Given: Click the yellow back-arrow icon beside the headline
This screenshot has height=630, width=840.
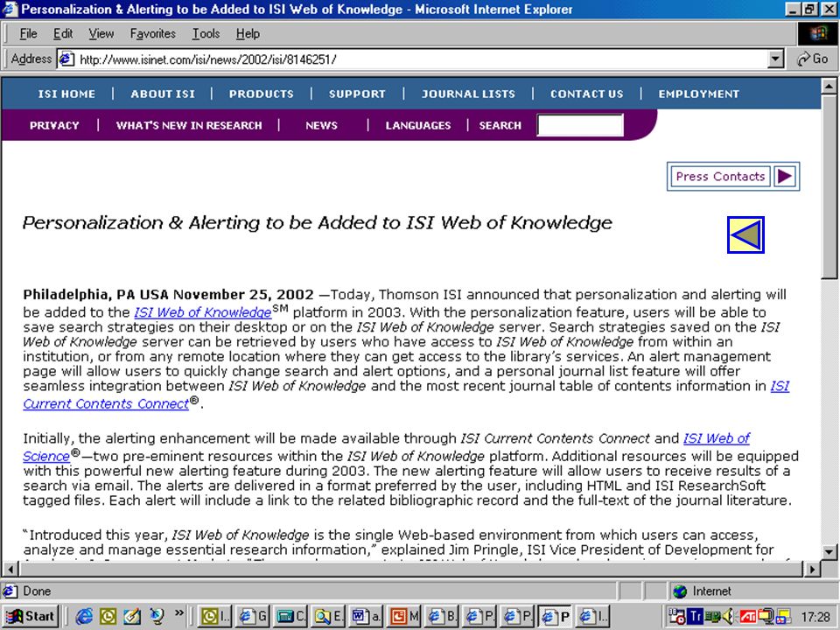Looking at the screenshot, I should (745, 234).
